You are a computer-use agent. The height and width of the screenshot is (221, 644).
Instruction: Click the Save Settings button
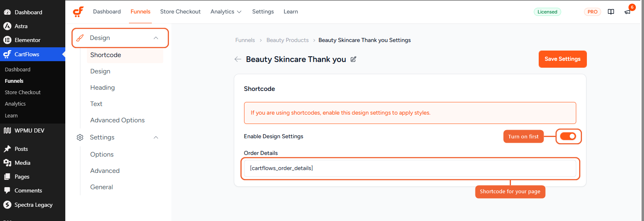click(x=562, y=59)
